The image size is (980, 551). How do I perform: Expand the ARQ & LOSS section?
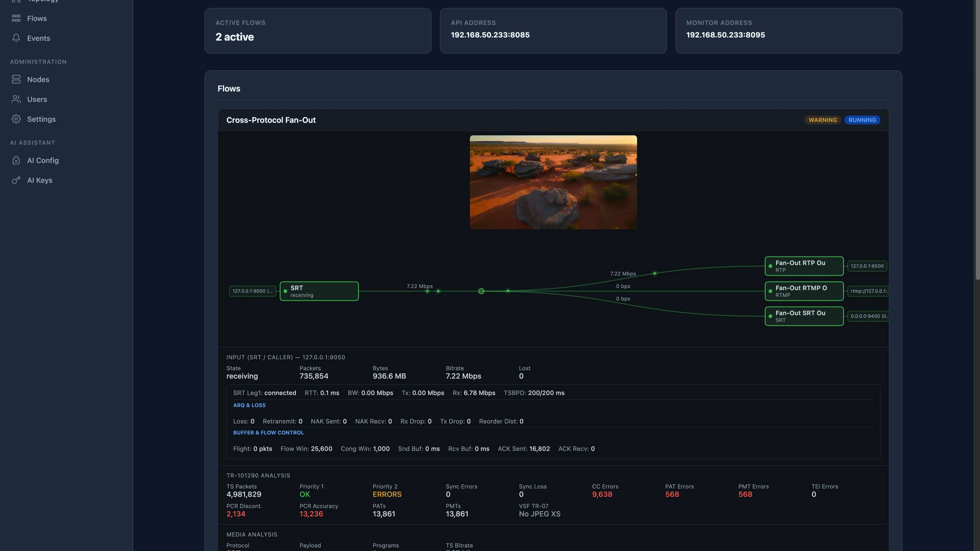coord(249,405)
